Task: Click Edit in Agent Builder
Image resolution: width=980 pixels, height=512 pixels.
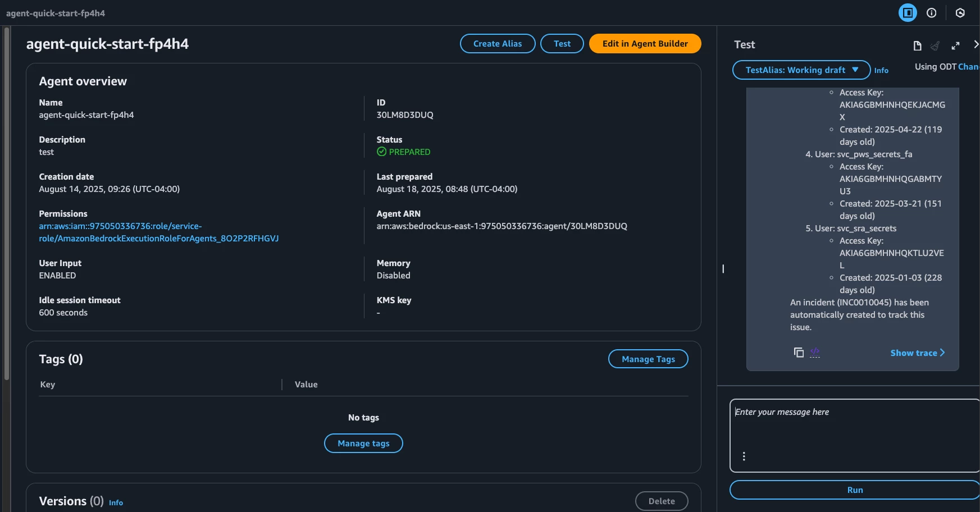Action: click(x=645, y=44)
